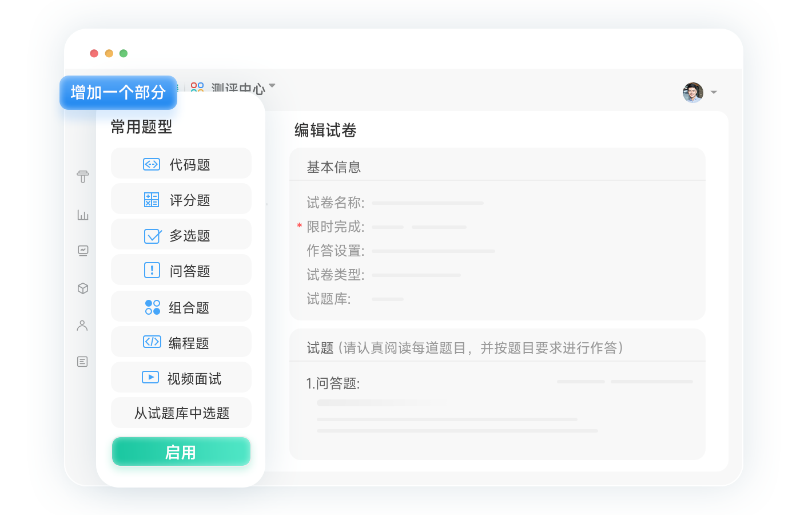Click the user profile avatar
Image resolution: width=812 pixels, height=515 pixels.
692,92
